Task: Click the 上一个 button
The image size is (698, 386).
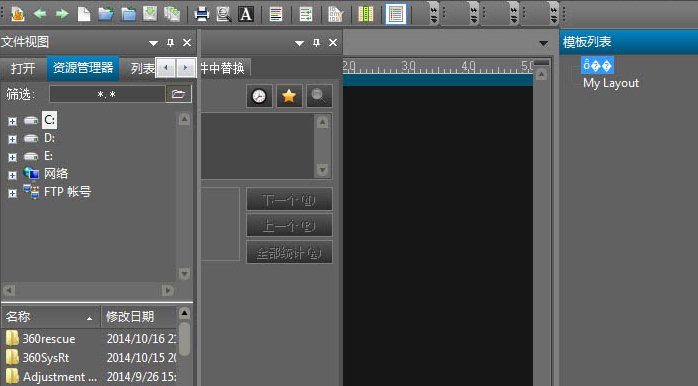Action: tap(289, 225)
